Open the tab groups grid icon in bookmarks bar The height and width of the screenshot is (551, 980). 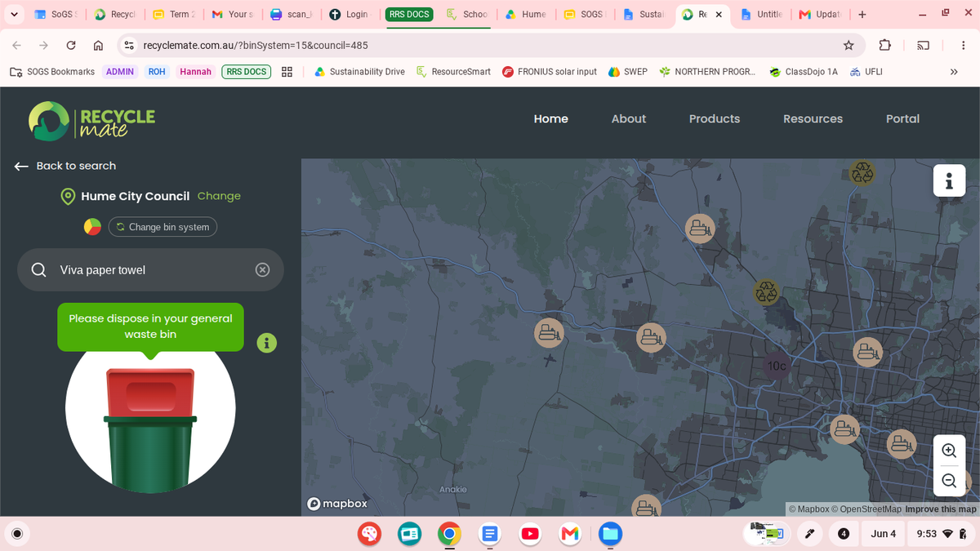click(x=287, y=72)
